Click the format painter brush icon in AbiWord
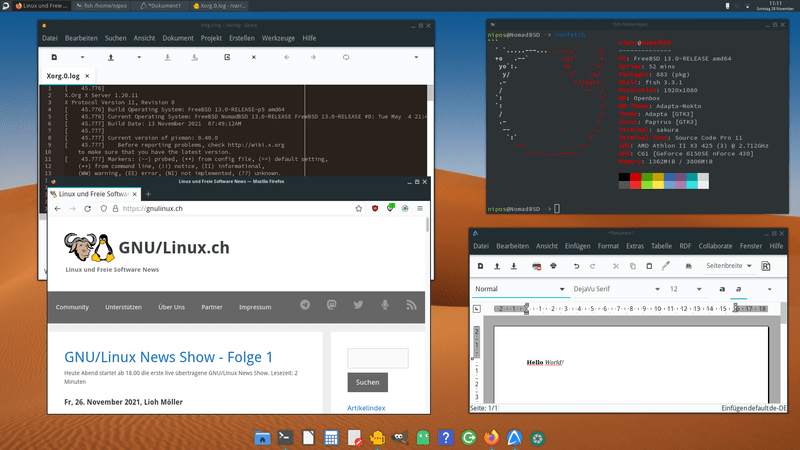This screenshot has width=800, height=450. [666, 266]
